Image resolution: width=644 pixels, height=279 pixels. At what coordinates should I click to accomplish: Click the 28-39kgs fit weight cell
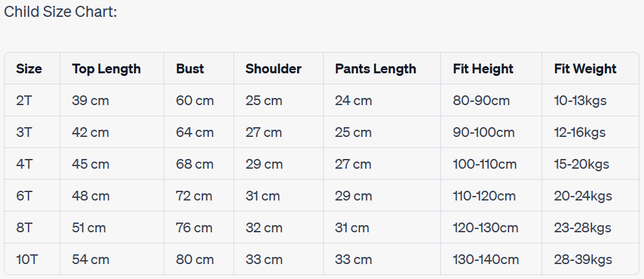pos(583,260)
